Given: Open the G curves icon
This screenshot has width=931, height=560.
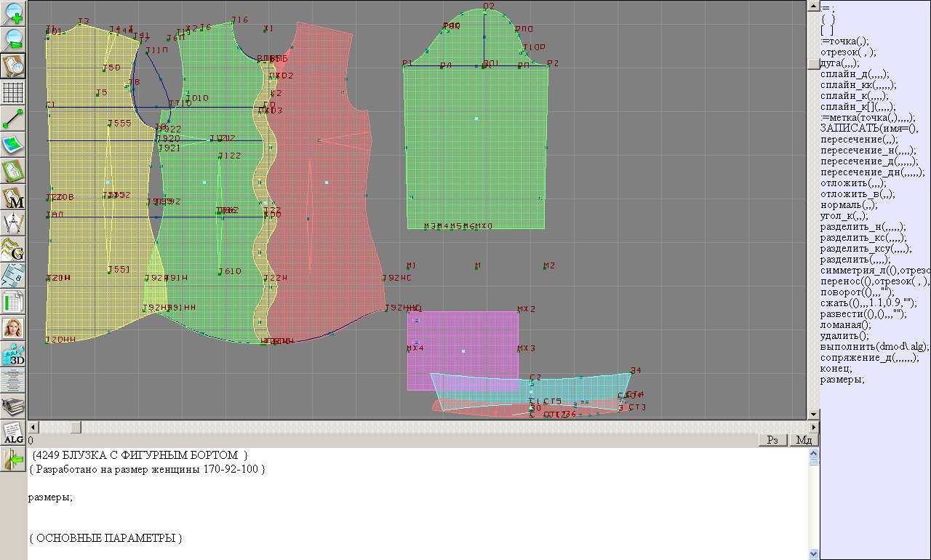Looking at the screenshot, I should [x=14, y=249].
